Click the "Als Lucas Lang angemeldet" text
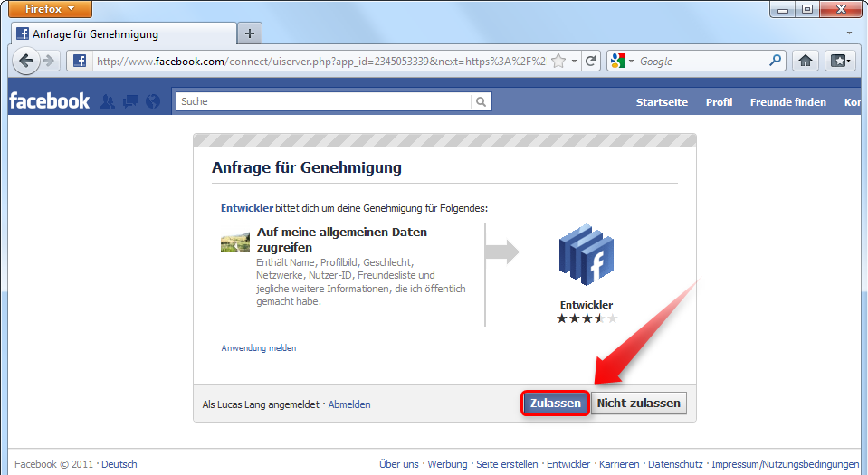The width and height of the screenshot is (868, 475). click(261, 404)
